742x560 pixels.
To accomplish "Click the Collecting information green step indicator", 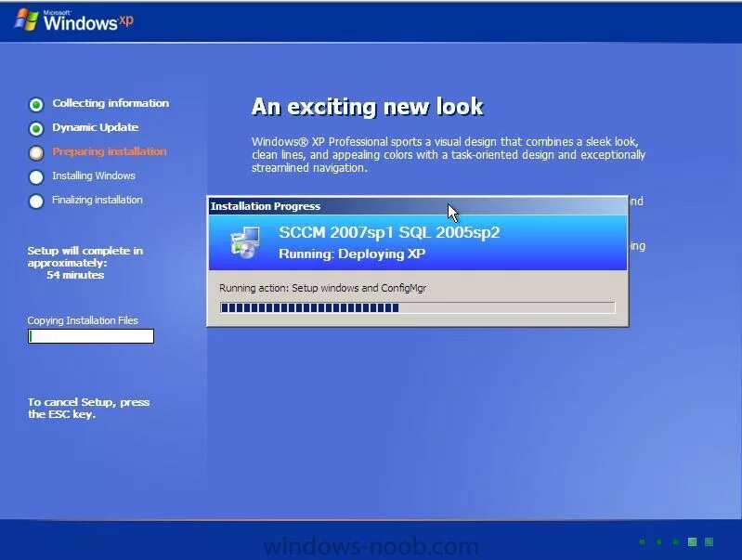I will pos(36,104).
